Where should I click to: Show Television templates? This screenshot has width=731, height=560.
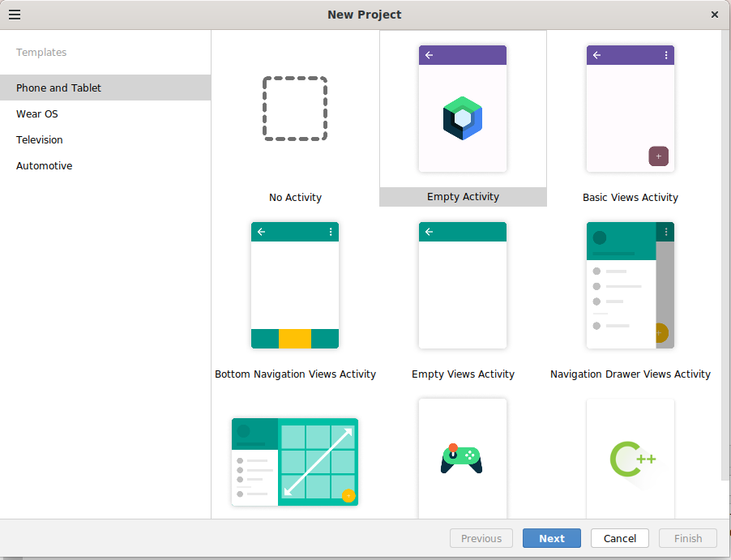(x=40, y=139)
